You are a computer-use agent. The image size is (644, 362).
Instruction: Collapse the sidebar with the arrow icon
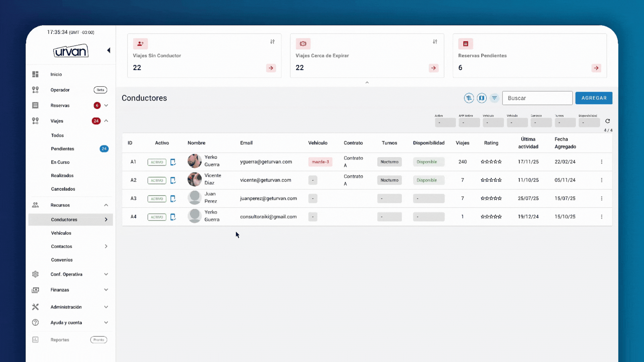109,50
